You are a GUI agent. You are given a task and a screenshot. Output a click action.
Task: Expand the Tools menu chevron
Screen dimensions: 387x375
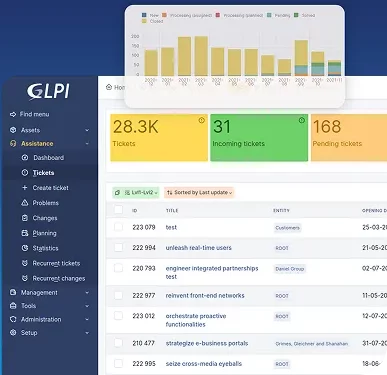[x=87, y=306]
